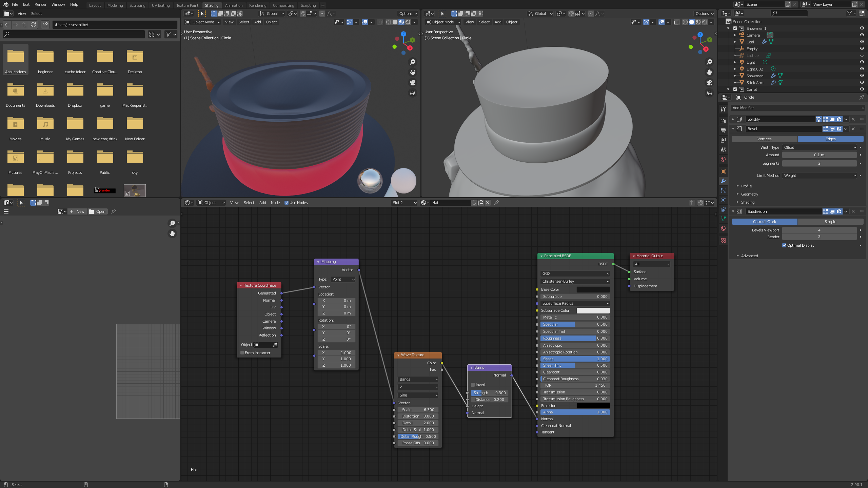This screenshot has height=488, width=868.
Task: Uncheck the Use Nodes checkbox
Action: pos(287,203)
